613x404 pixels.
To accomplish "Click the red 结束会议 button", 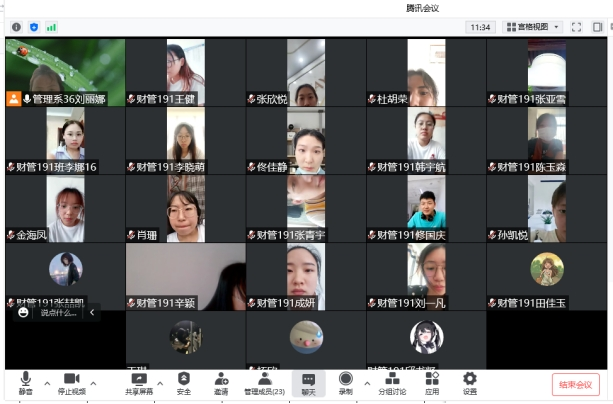I will [x=575, y=384].
